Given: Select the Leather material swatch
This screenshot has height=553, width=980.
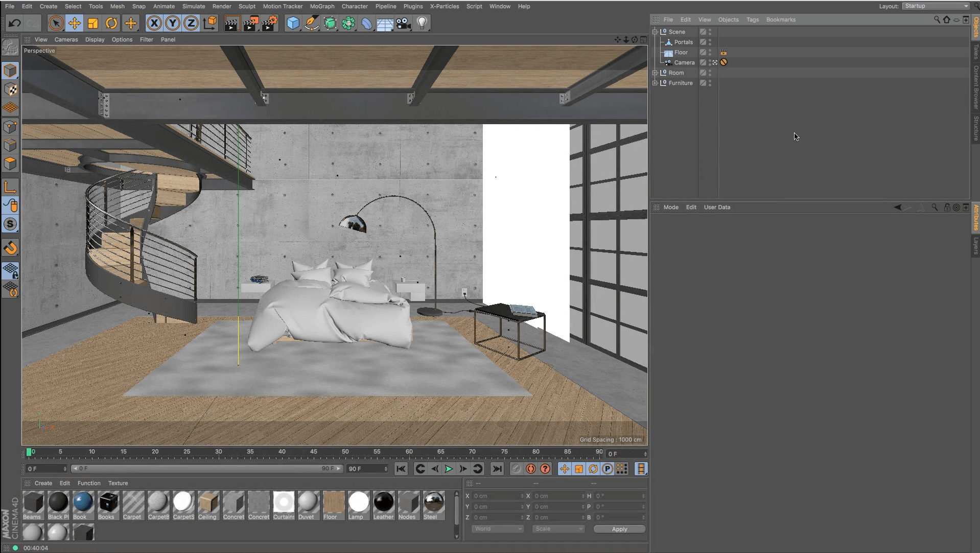Looking at the screenshot, I should point(383,502).
